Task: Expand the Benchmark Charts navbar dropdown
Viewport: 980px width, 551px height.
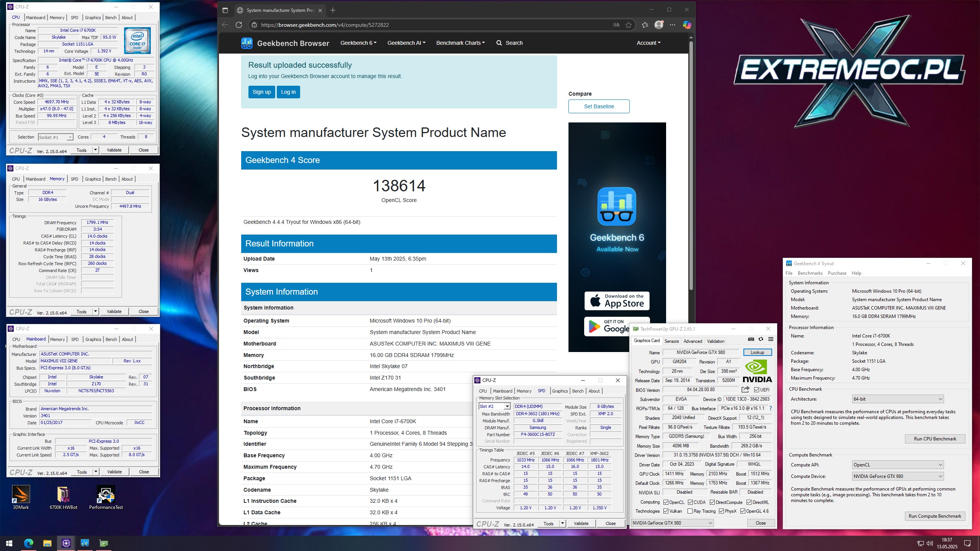Action: [x=461, y=43]
